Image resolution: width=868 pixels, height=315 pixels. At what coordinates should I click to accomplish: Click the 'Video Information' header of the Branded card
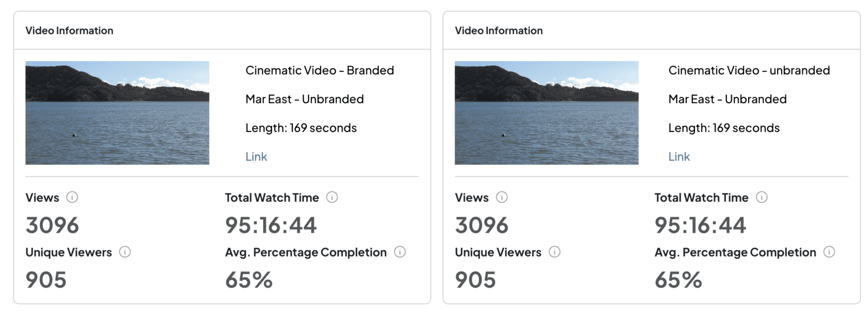[69, 31]
